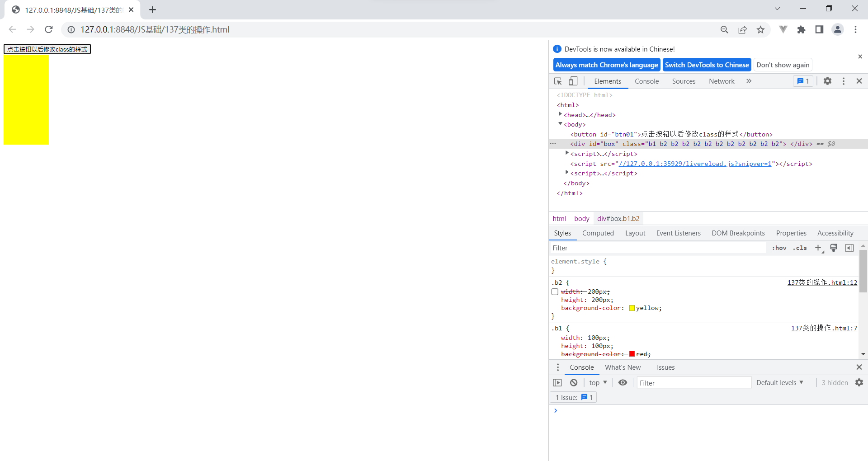Show the console sidebar icon

557,383
